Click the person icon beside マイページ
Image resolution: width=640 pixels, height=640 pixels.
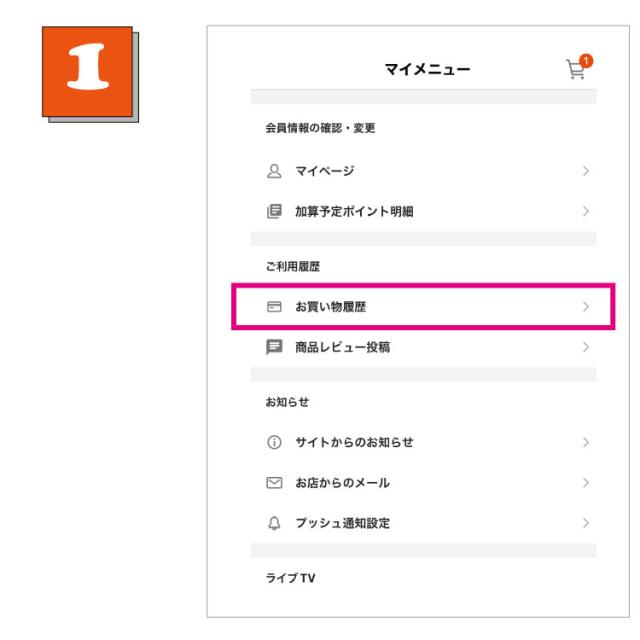click(274, 172)
